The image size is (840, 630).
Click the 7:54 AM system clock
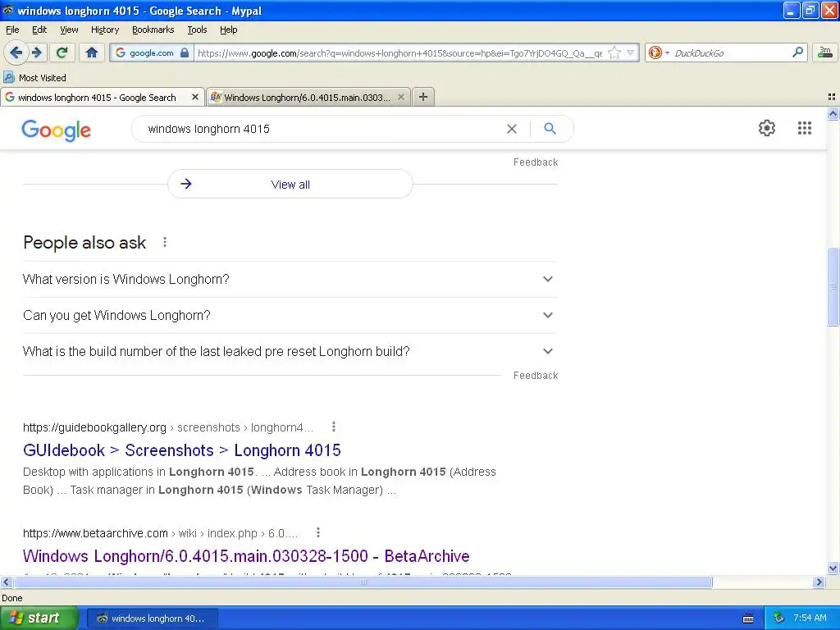[x=810, y=619]
